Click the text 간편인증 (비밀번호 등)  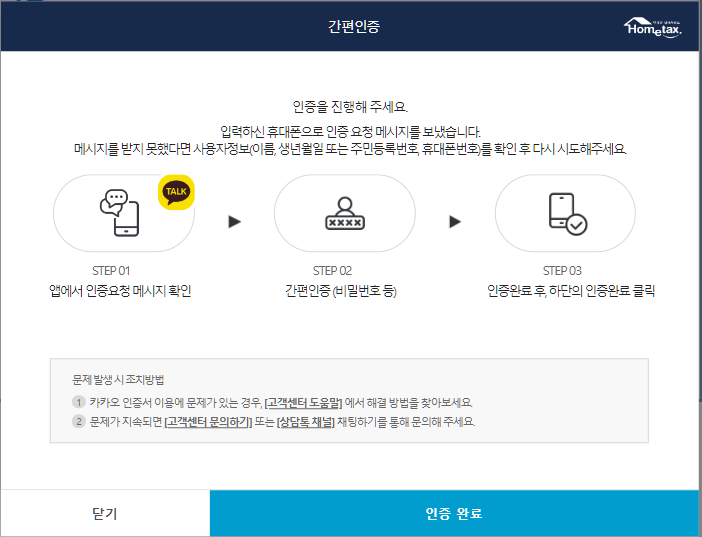point(341,291)
